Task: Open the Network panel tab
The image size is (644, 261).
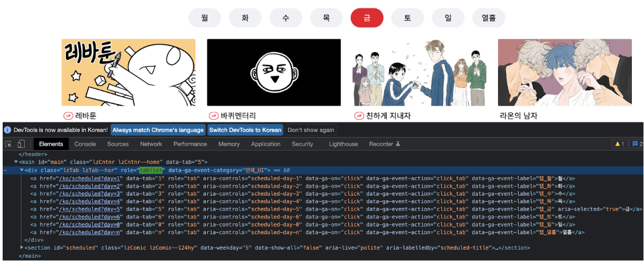Action: click(151, 144)
